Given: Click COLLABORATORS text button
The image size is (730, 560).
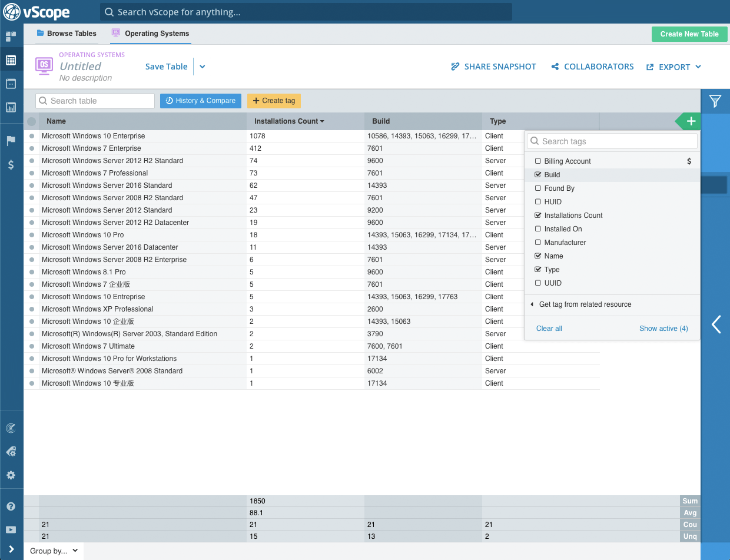Looking at the screenshot, I should pyautogui.click(x=599, y=67).
